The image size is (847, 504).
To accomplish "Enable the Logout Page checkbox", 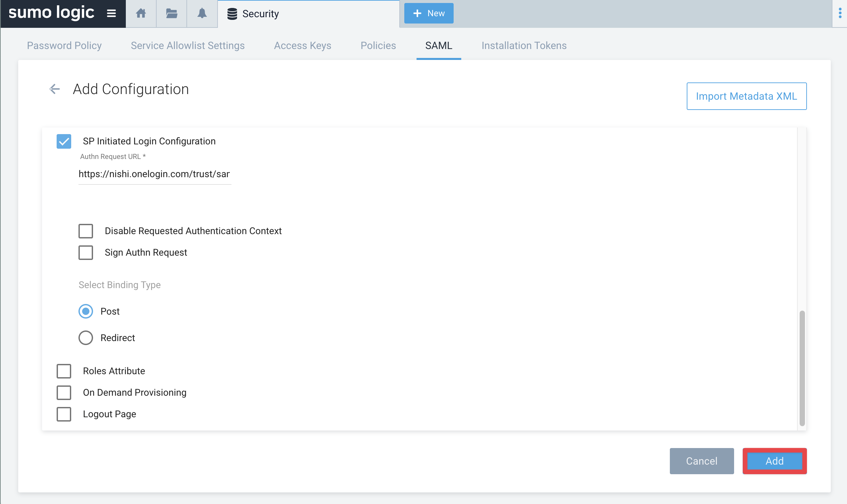I will click(64, 414).
